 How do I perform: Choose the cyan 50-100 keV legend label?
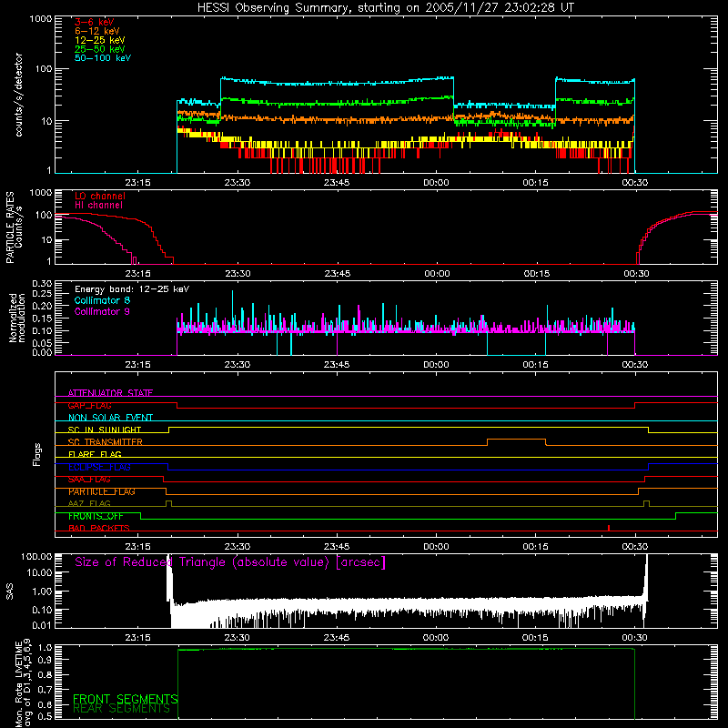[x=103, y=58]
